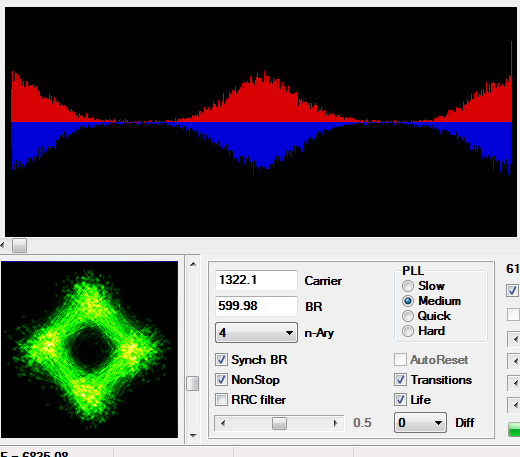This screenshot has width=520, height=457.
Task: Open the Diff dropdown
Action: tap(420, 423)
